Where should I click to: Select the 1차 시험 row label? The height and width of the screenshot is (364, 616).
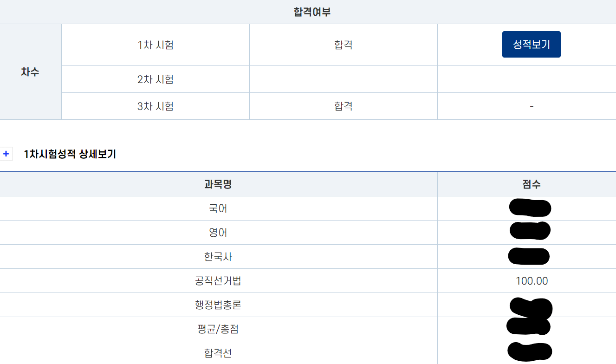156,45
